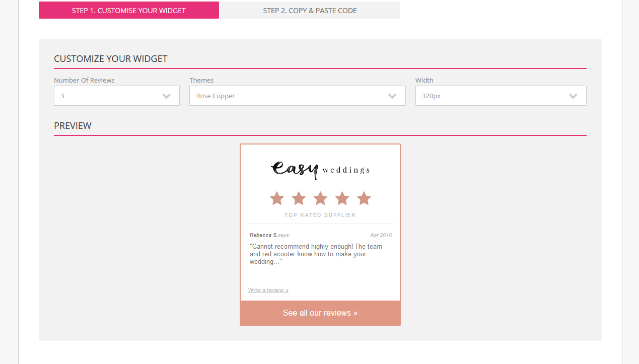Viewport: 639px width, 364px height.
Task: Click the third rating star
Action: coord(320,198)
